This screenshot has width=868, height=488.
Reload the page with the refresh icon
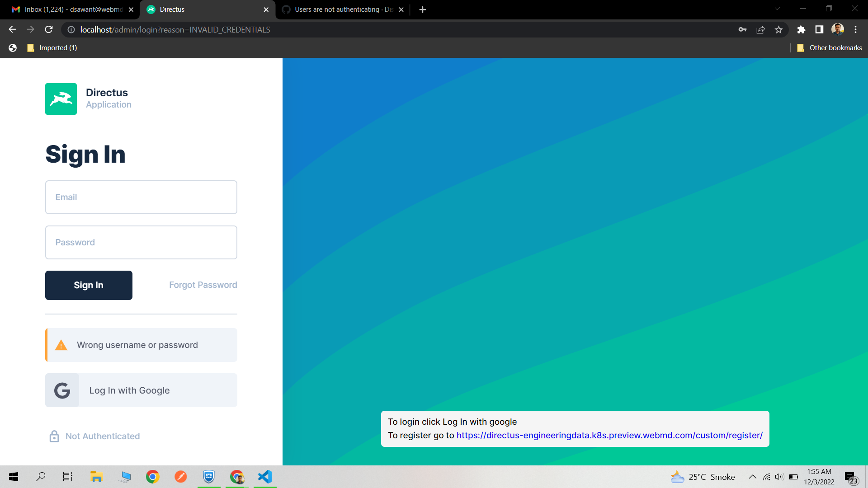[49, 30]
